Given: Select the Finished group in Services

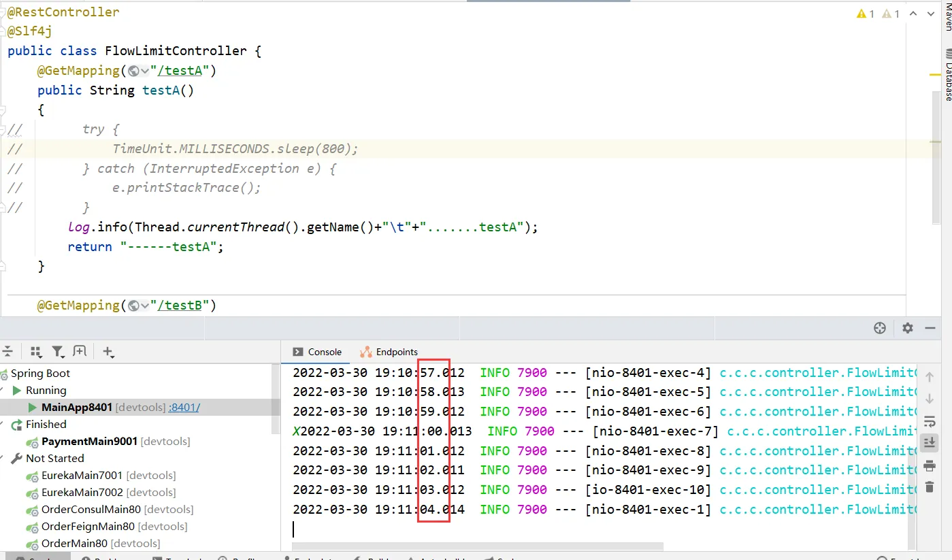Looking at the screenshot, I should tap(46, 425).
